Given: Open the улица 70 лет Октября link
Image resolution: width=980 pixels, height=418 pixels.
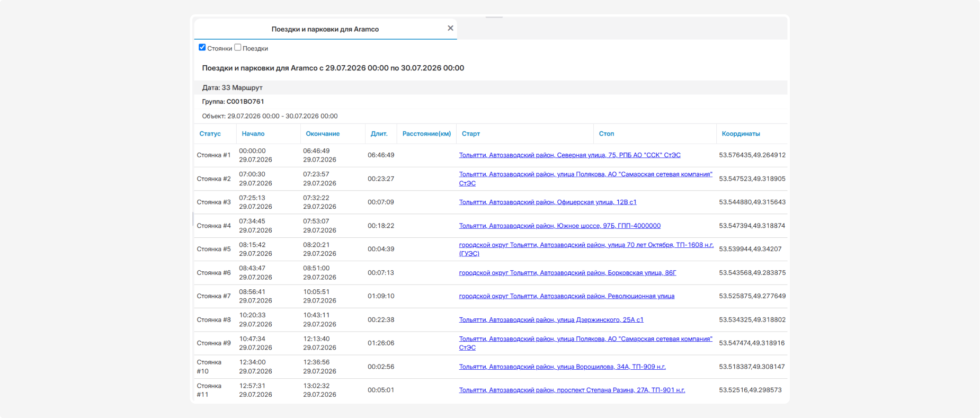Looking at the screenshot, I should pyautogui.click(x=586, y=249).
